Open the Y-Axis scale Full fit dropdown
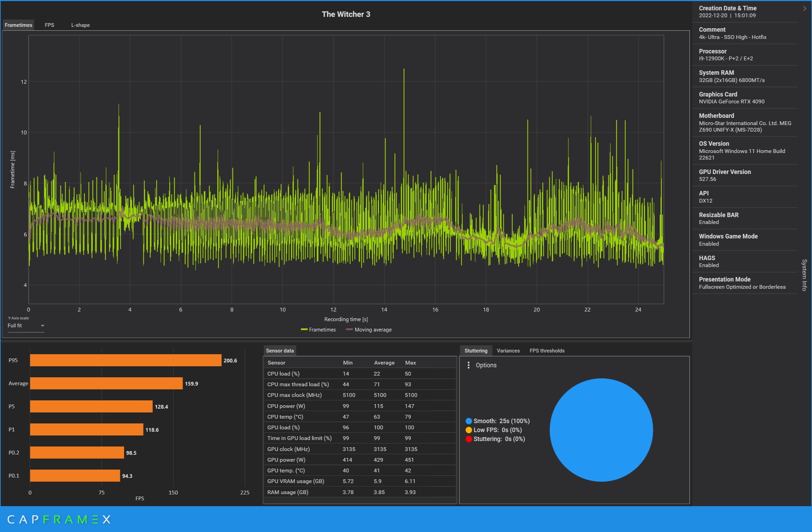This screenshot has width=812, height=532. tap(26, 326)
